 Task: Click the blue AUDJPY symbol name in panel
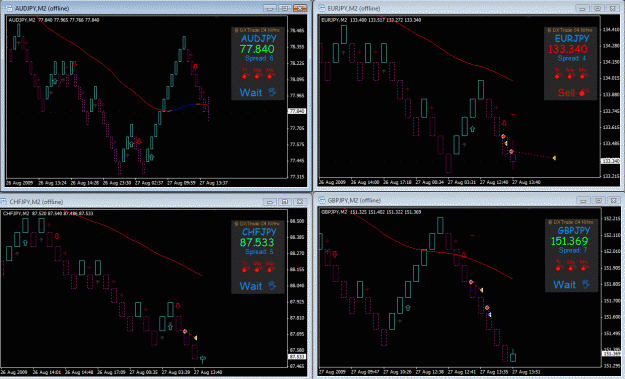point(259,39)
